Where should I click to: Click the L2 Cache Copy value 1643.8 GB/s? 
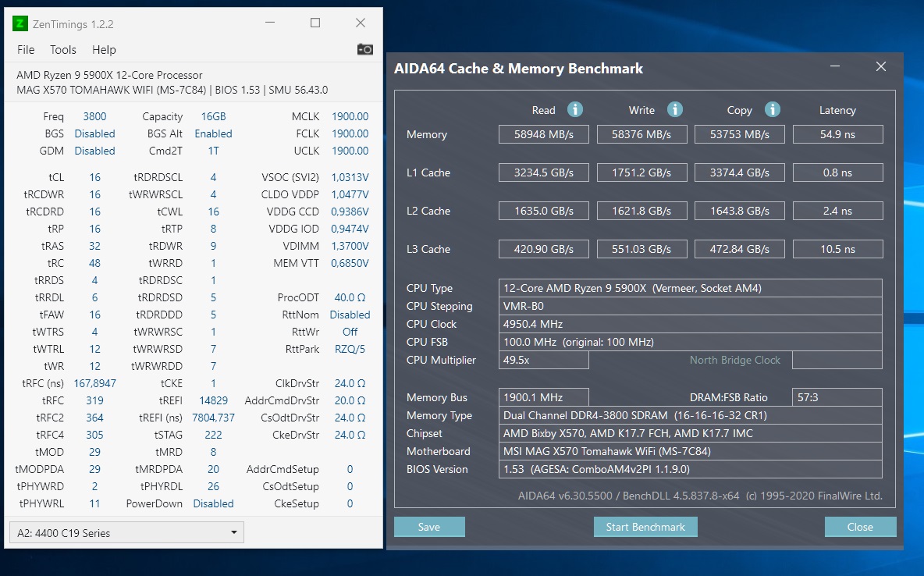(x=740, y=211)
